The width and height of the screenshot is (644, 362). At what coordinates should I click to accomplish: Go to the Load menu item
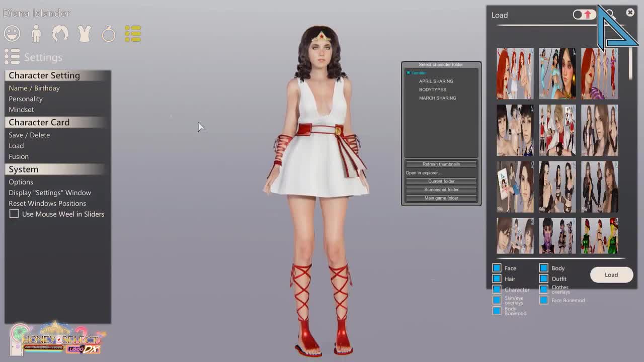[x=16, y=146]
